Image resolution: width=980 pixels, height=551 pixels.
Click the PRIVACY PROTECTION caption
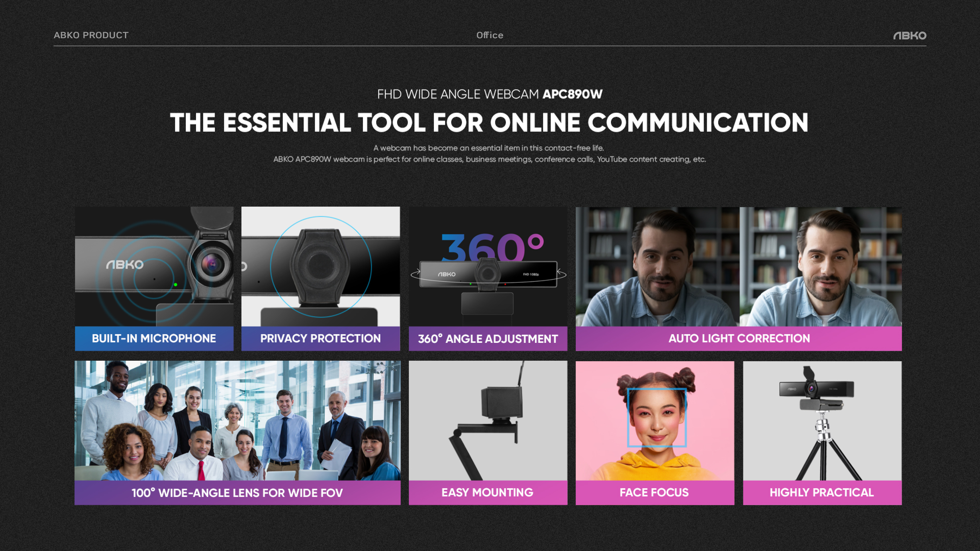321,338
